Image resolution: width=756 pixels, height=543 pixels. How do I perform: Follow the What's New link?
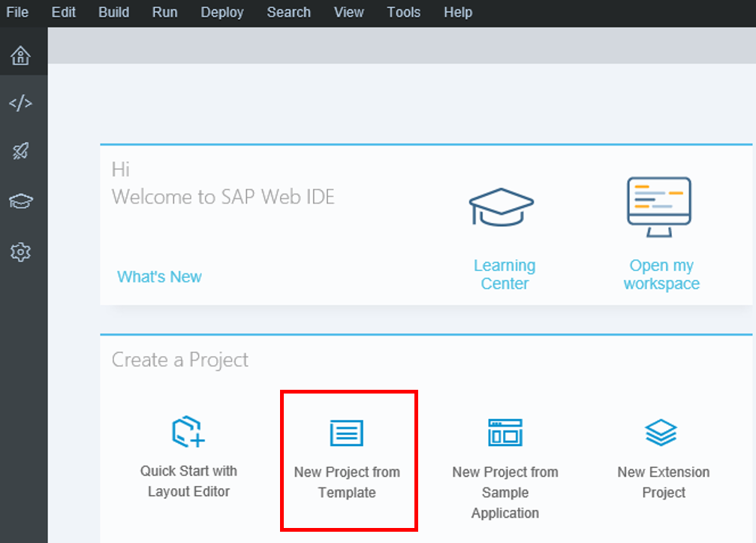tap(159, 277)
